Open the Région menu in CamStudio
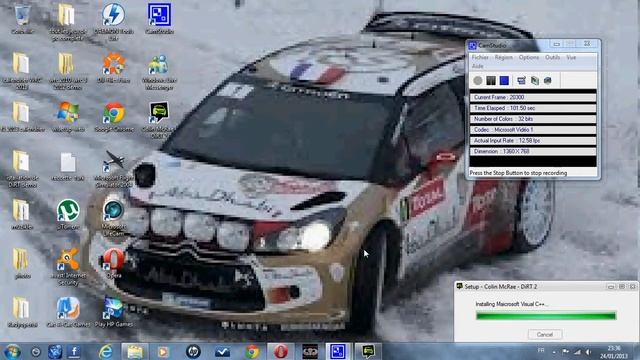Screen dimensions: 640x360 point(504,58)
